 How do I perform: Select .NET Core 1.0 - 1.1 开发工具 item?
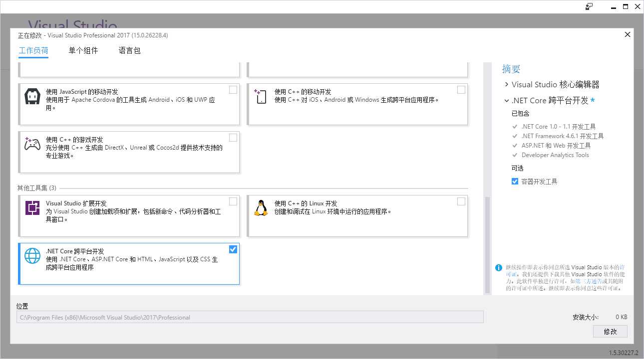[x=558, y=127]
